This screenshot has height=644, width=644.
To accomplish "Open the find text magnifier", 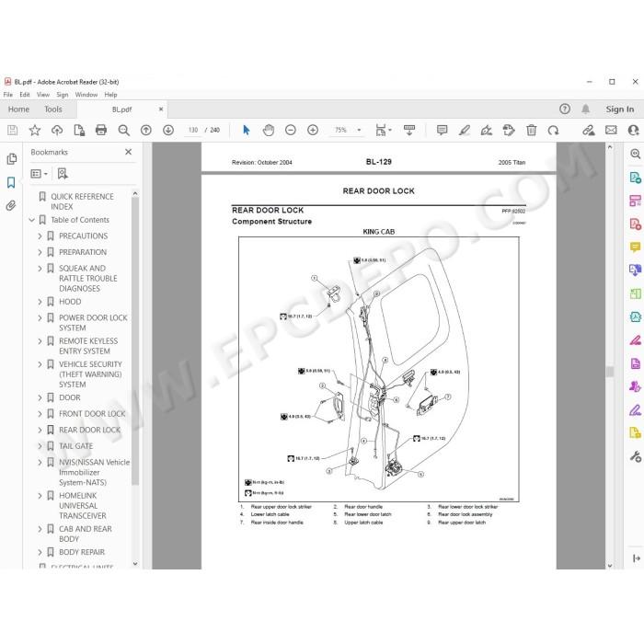I will pos(123,131).
